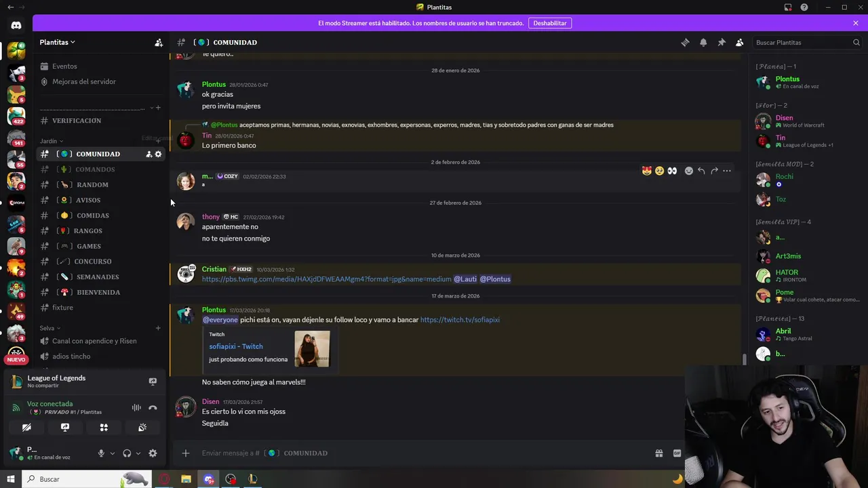Dismiss the streamer mode banner X
This screenshot has height=488, width=868.
click(856, 23)
